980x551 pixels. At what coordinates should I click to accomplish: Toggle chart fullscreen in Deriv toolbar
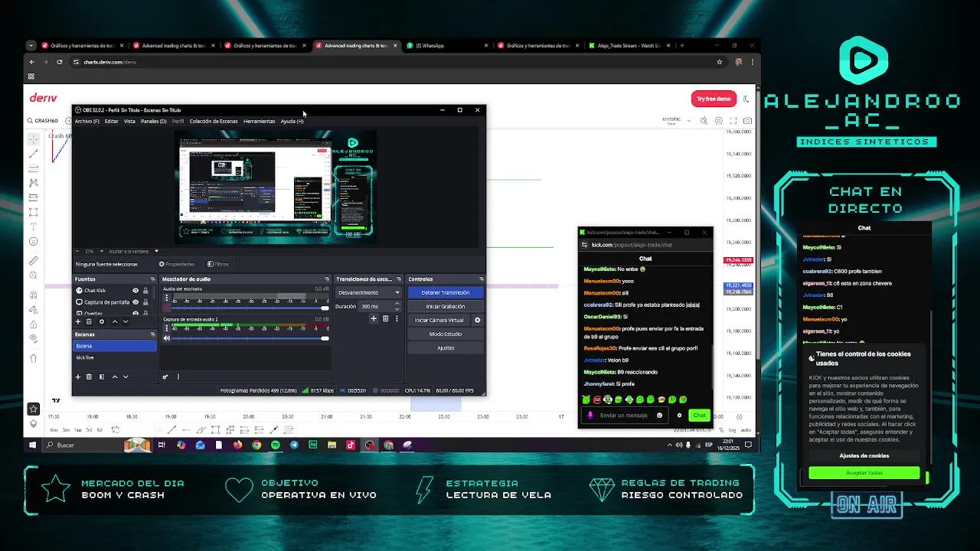733,120
